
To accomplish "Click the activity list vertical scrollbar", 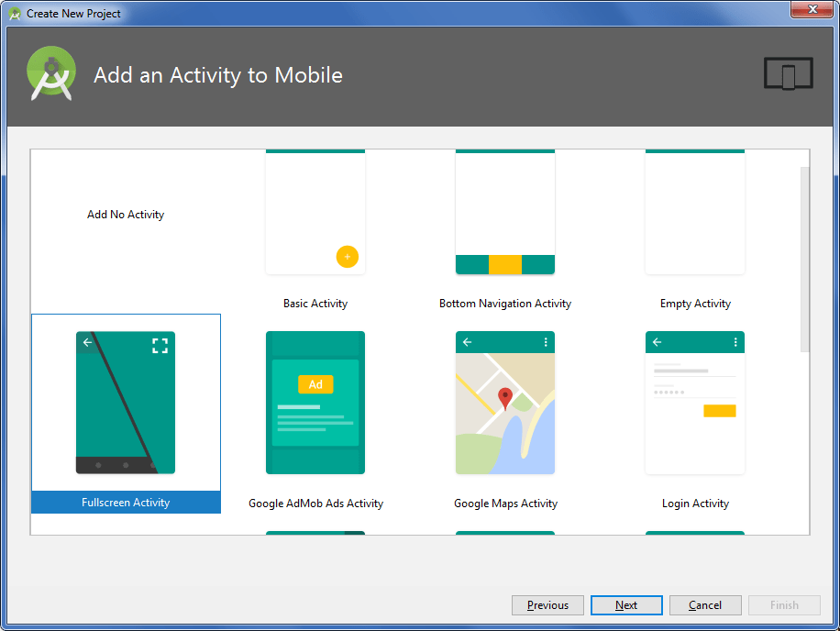I will pyautogui.click(x=804, y=260).
